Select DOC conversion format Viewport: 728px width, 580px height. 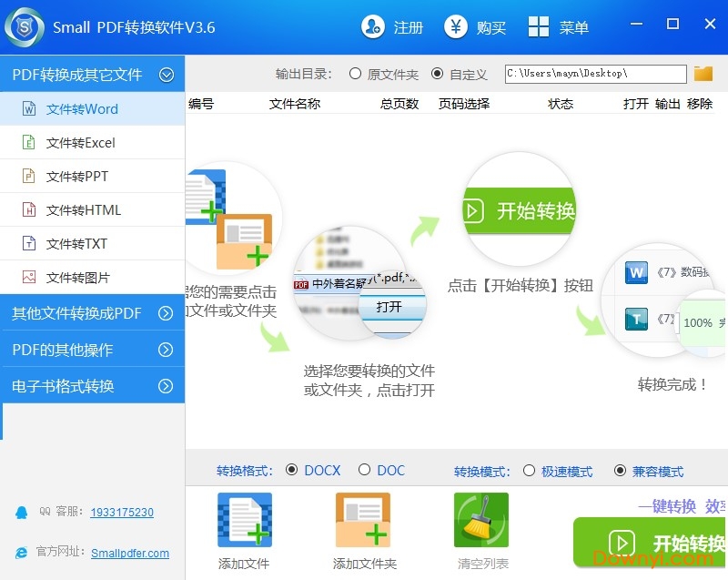[x=365, y=471]
